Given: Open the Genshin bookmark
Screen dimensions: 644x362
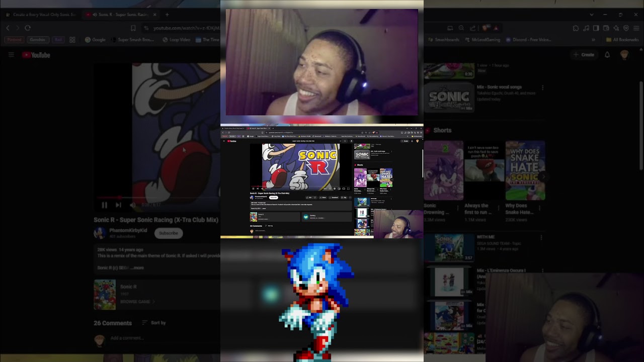Looking at the screenshot, I should [37, 40].
